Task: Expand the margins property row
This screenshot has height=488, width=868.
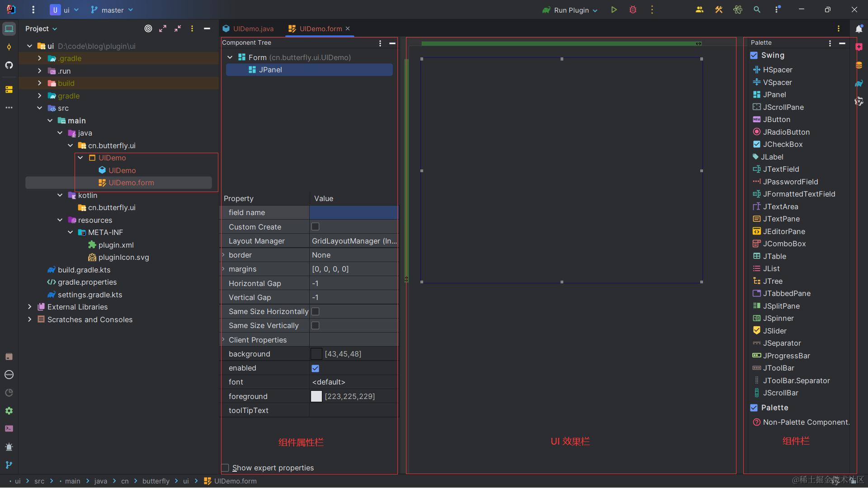Action: coord(223,269)
